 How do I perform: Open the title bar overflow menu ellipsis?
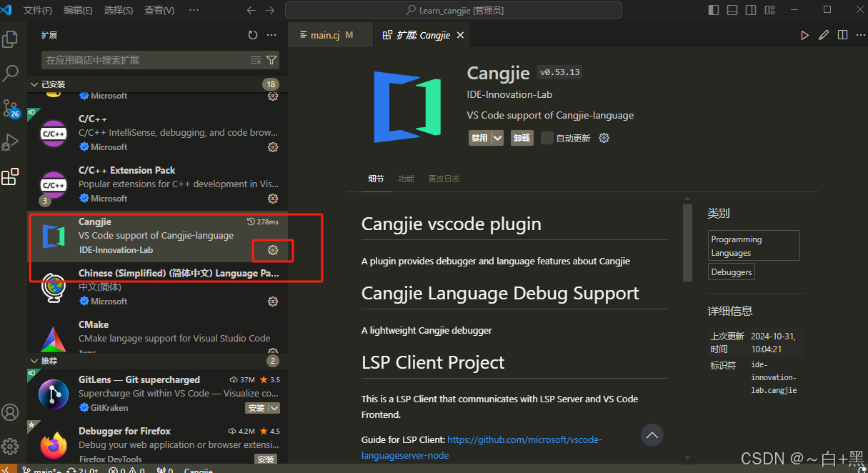[x=194, y=10]
